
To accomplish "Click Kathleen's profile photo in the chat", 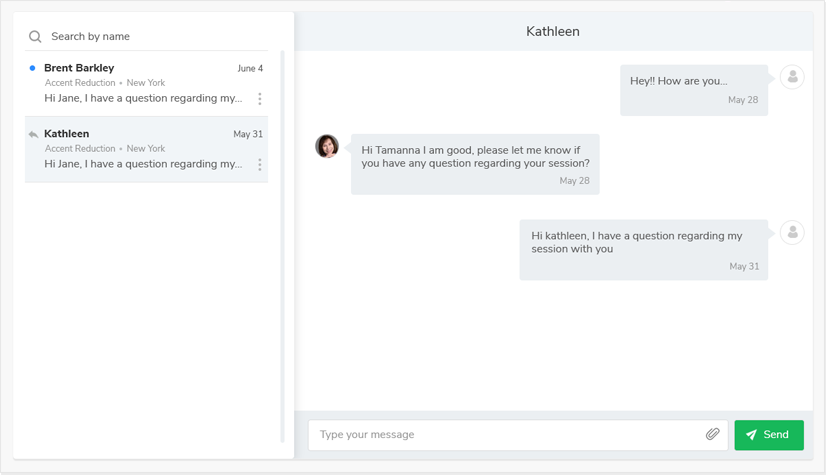I will point(327,146).
